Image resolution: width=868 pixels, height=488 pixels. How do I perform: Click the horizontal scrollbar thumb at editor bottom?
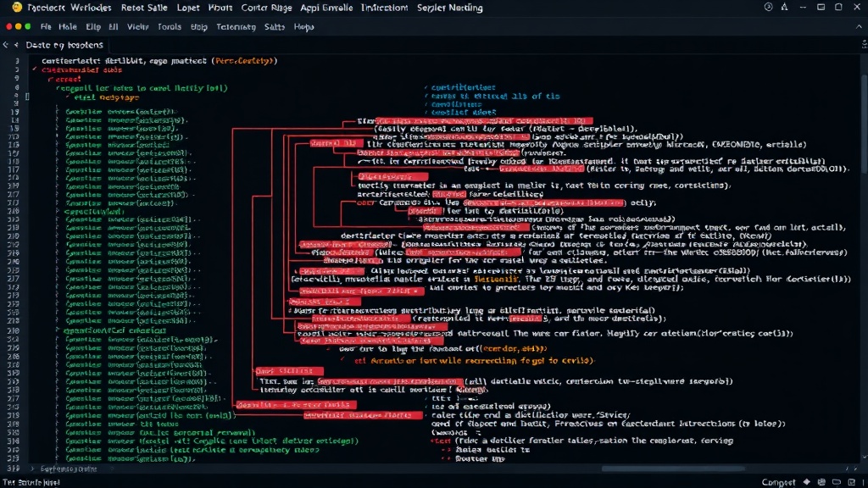(672, 469)
